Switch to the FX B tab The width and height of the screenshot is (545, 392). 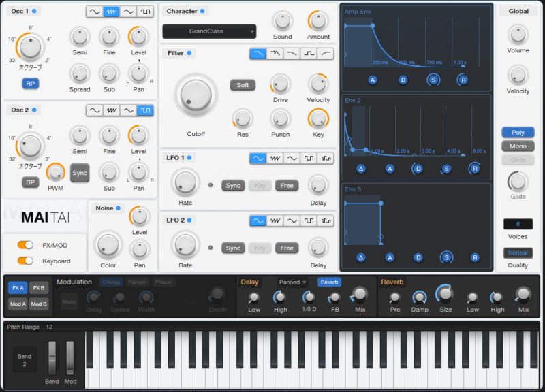tap(39, 288)
